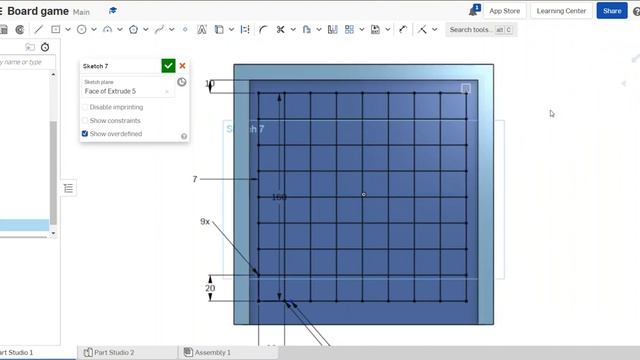Expand the pattern tool dropdown arrow

click(362, 29)
